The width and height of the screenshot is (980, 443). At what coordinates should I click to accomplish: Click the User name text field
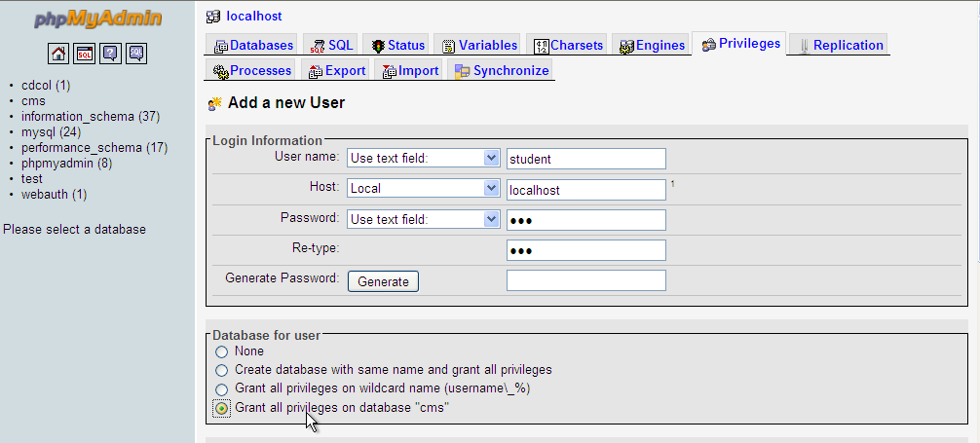(586, 159)
